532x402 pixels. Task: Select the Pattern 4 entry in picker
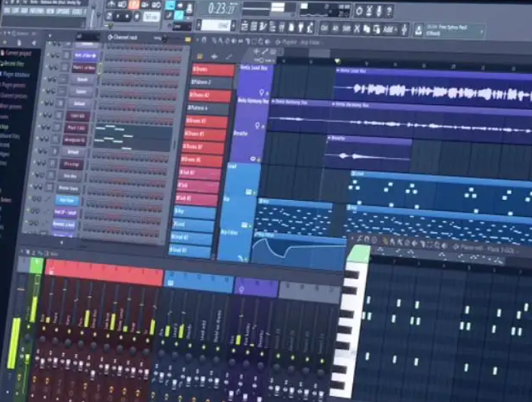(x=208, y=108)
